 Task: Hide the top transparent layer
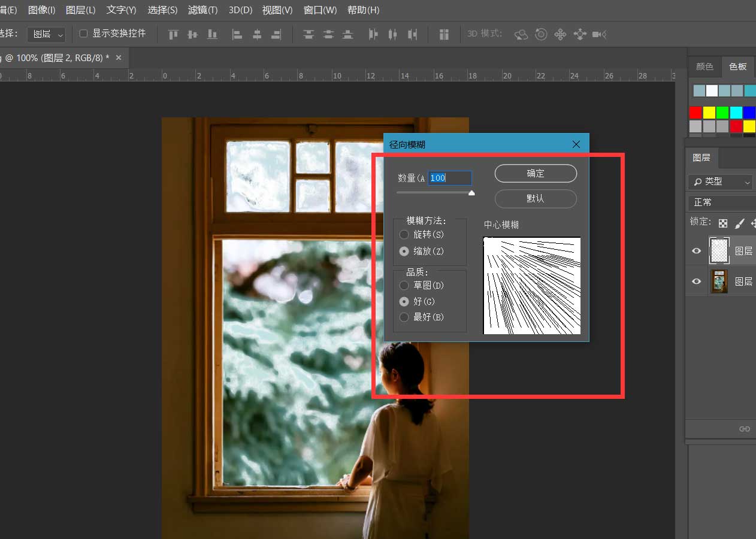coord(696,251)
